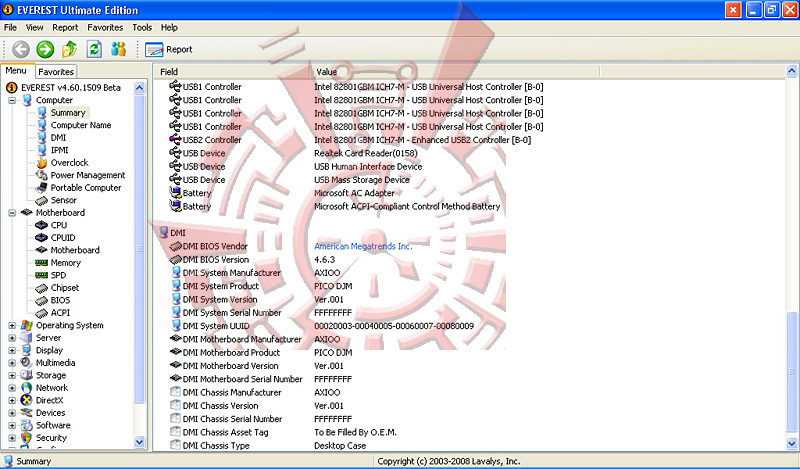Select the Realtek Card Reader(0158) value

(x=365, y=153)
